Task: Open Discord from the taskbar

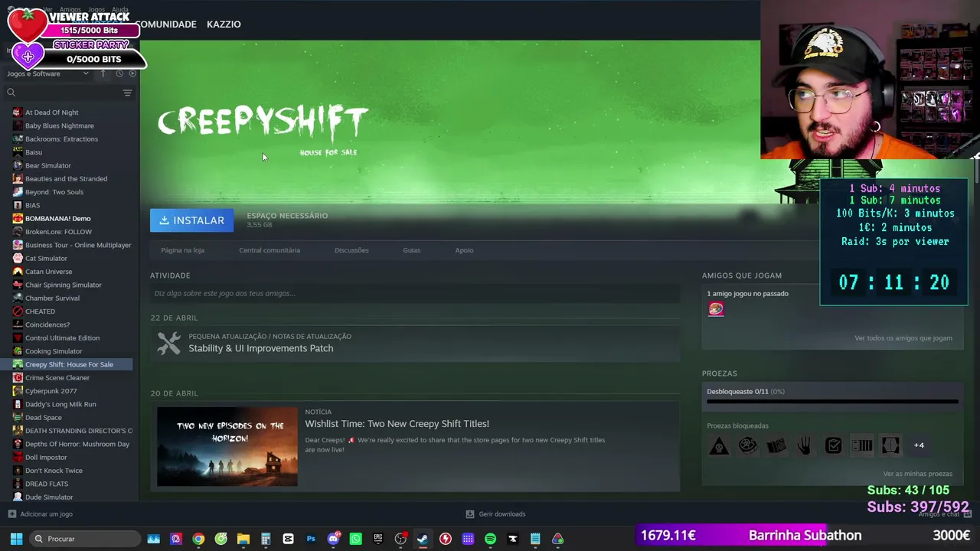Action: [333, 539]
